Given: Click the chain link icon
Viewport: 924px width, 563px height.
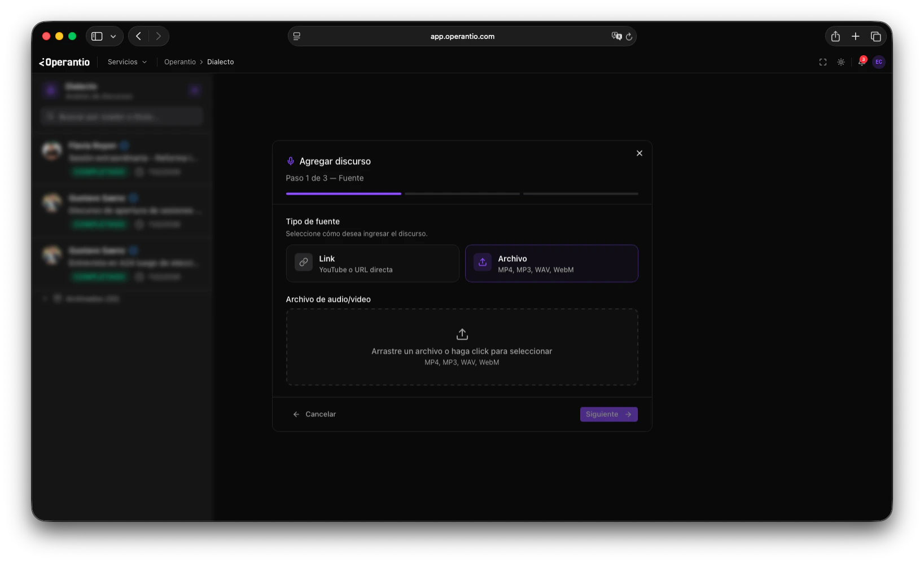Looking at the screenshot, I should [304, 262].
